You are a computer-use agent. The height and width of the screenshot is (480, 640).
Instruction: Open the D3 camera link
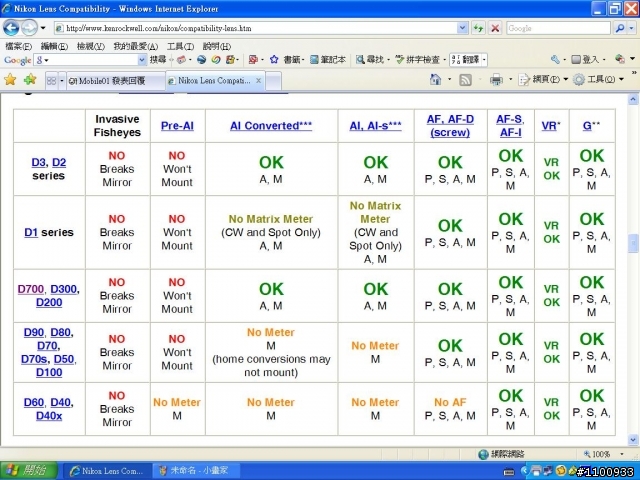click(38, 162)
